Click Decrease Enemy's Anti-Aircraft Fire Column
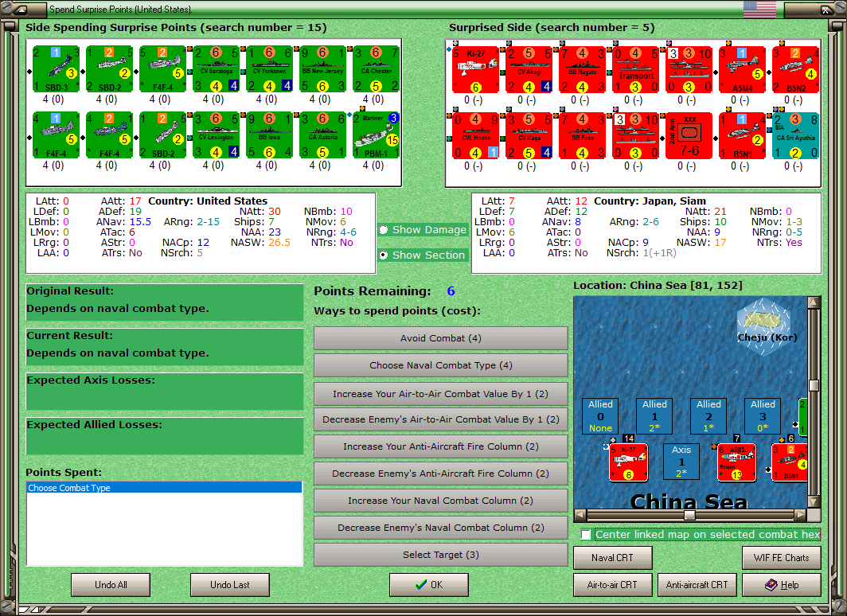Viewport: 847px width, 616px height. point(441,474)
